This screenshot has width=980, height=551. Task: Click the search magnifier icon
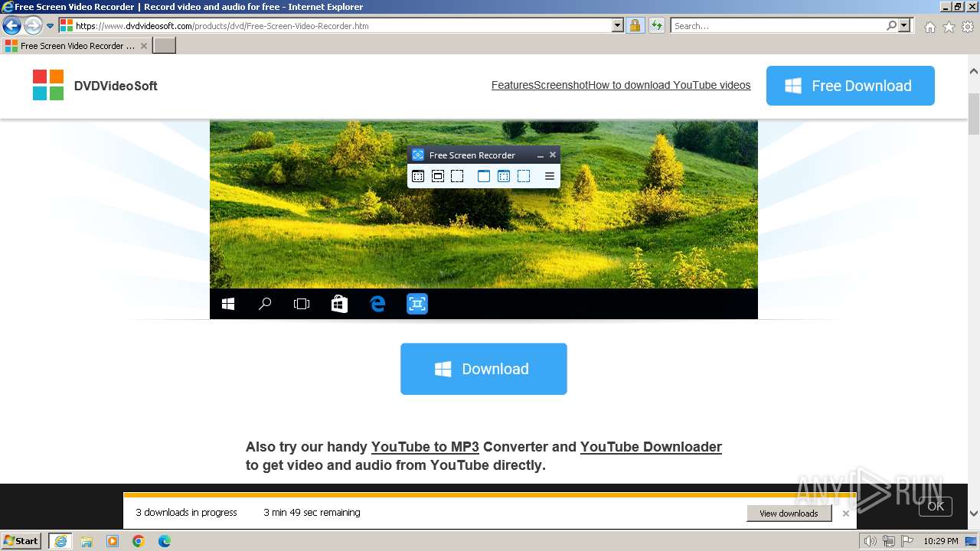891,26
